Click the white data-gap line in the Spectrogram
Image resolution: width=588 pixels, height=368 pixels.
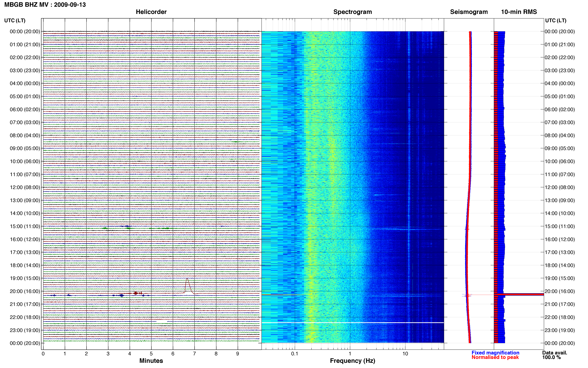pos(352,323)
